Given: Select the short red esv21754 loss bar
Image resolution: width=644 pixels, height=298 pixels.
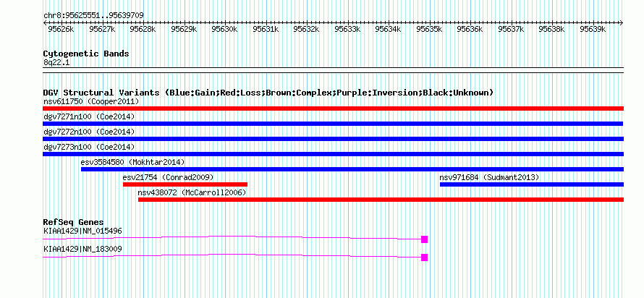Looking at the screenshot, I should click(185, 184).
